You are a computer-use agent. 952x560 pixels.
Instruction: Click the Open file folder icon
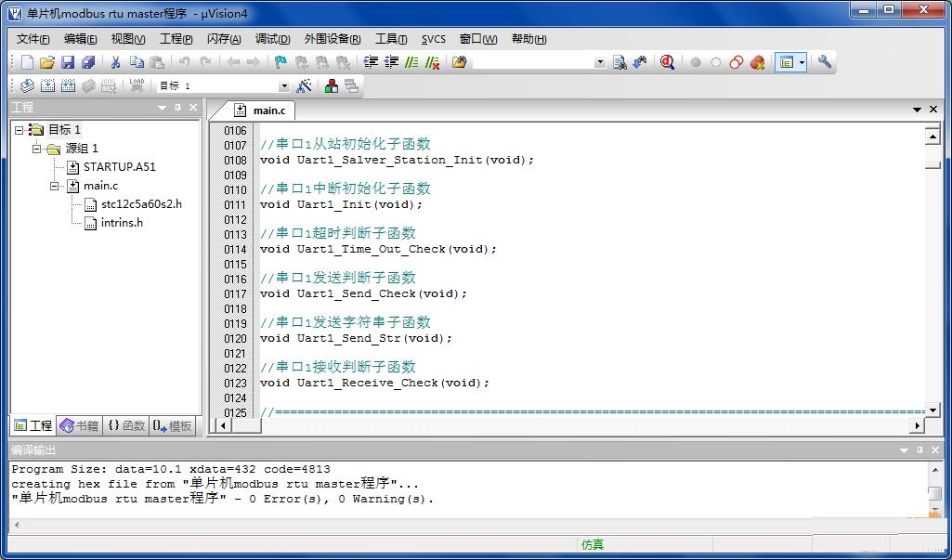coord(47,62)
